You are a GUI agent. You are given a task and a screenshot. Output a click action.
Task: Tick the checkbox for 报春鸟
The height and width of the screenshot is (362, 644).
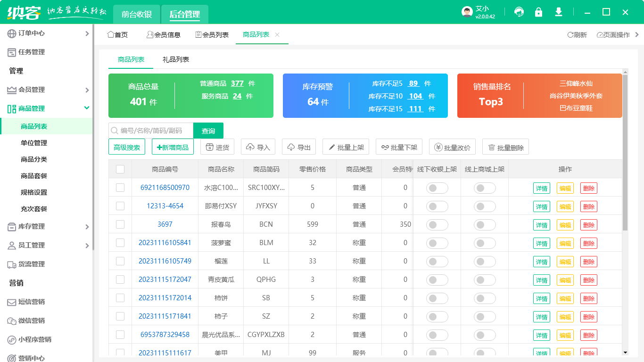coord(120,224)
